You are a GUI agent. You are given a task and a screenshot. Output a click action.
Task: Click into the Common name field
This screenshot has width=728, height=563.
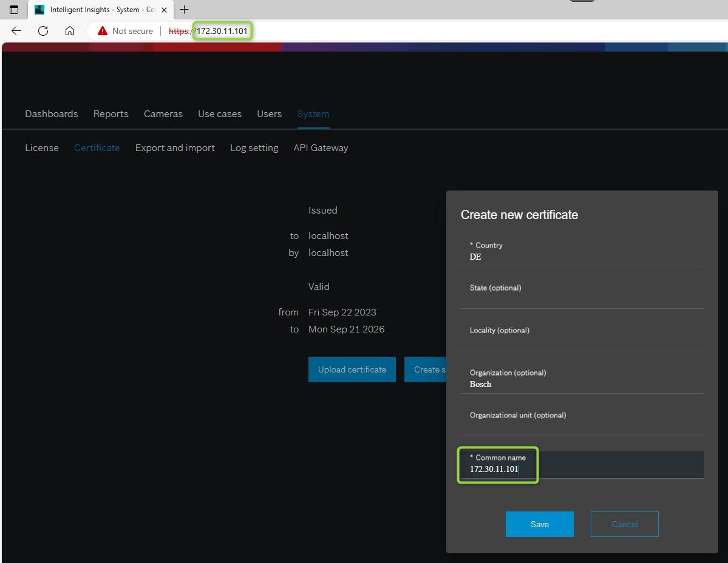point(581,469)
